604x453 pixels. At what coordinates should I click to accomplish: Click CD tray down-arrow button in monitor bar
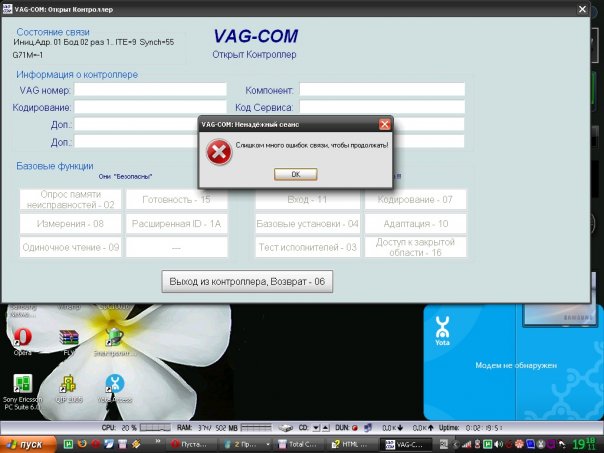[316, 428]
